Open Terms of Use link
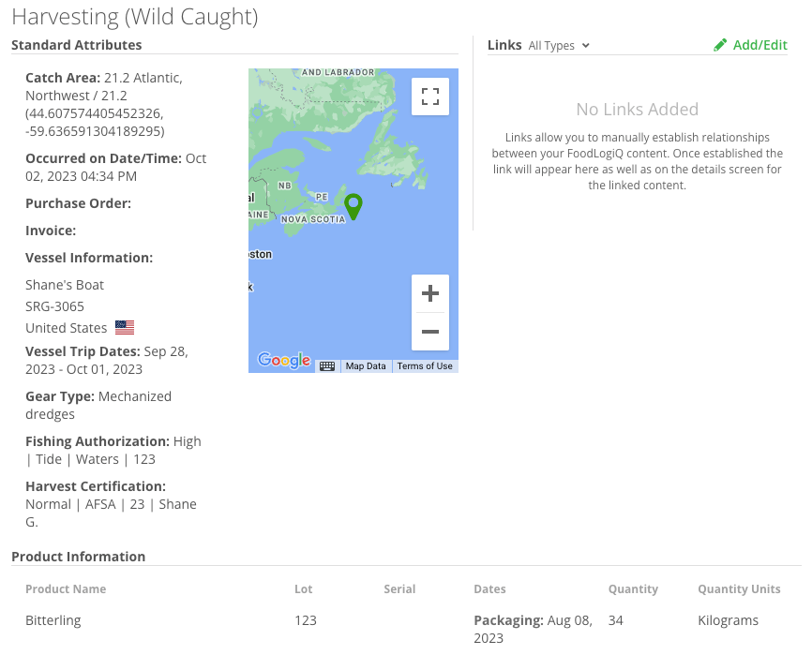 coord(425,365)
